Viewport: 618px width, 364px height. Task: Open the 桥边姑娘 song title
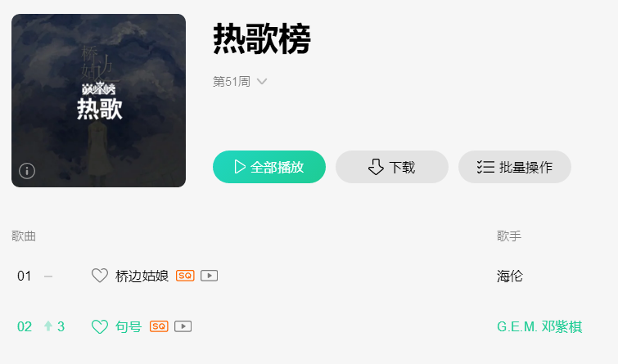coord(142,276)
